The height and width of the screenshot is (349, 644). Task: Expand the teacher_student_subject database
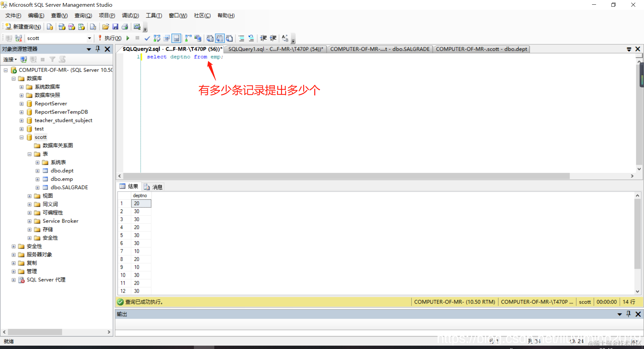21,120
